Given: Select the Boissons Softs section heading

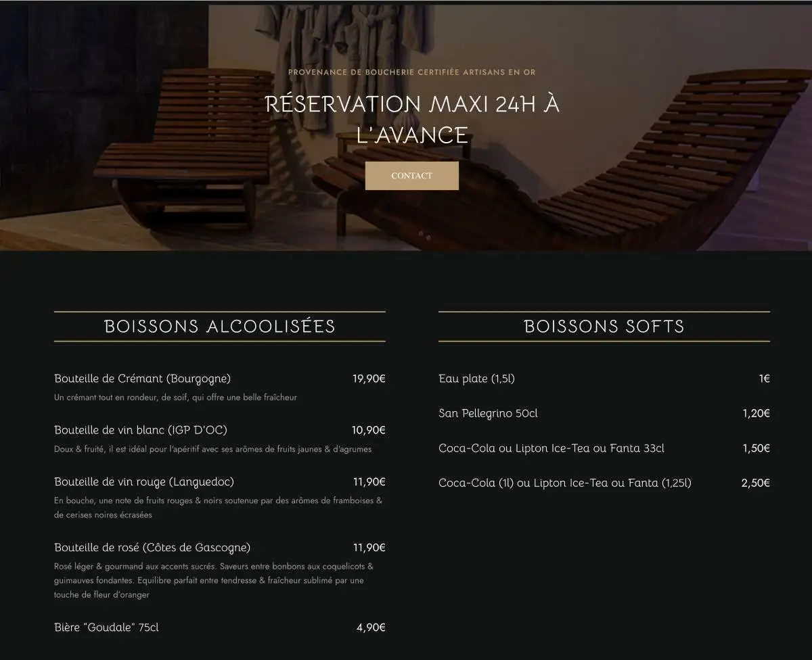Looking at the screenshot, I should click(x=604, y=327).
